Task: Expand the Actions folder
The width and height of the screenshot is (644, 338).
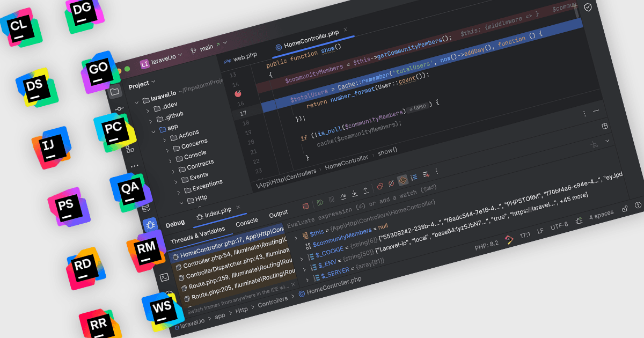Action: pyautogui.click(x=165, y=139)
